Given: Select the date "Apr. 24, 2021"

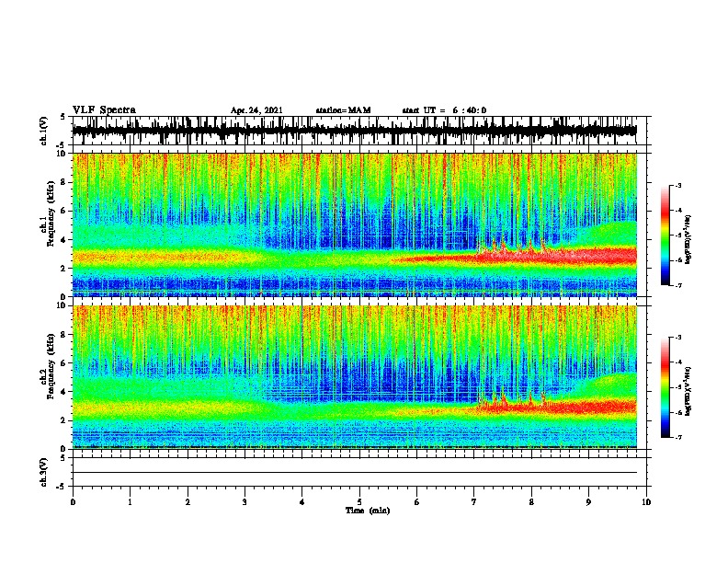Looking at the screenshot, I should (256, 110).
